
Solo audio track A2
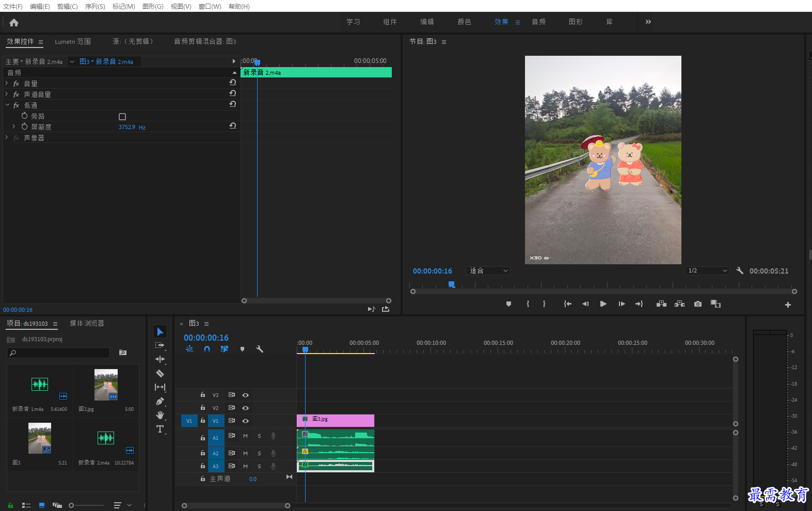259,454
